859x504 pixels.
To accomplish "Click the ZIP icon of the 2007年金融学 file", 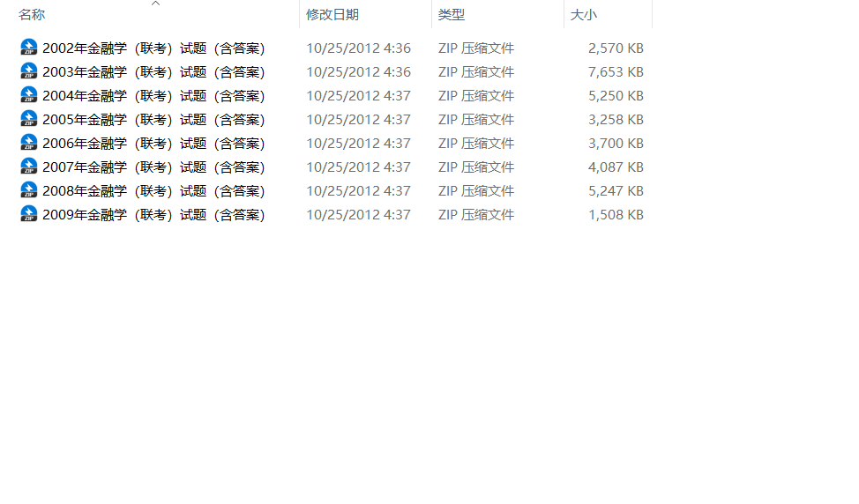I will [x=28, y=167].
